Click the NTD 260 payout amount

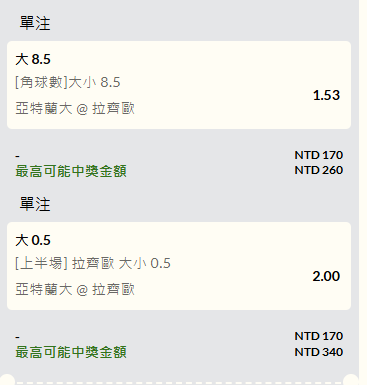coord(319,170)
